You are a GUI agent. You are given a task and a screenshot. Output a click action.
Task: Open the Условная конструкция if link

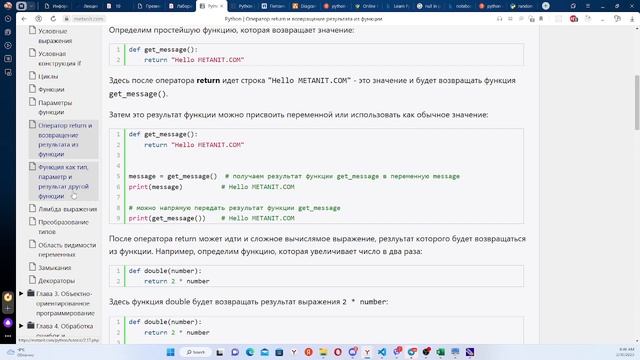pos(59,58)
